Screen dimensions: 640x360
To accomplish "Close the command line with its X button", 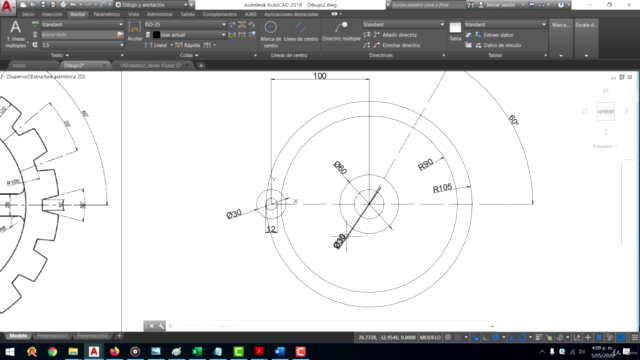I will point(151,326).
